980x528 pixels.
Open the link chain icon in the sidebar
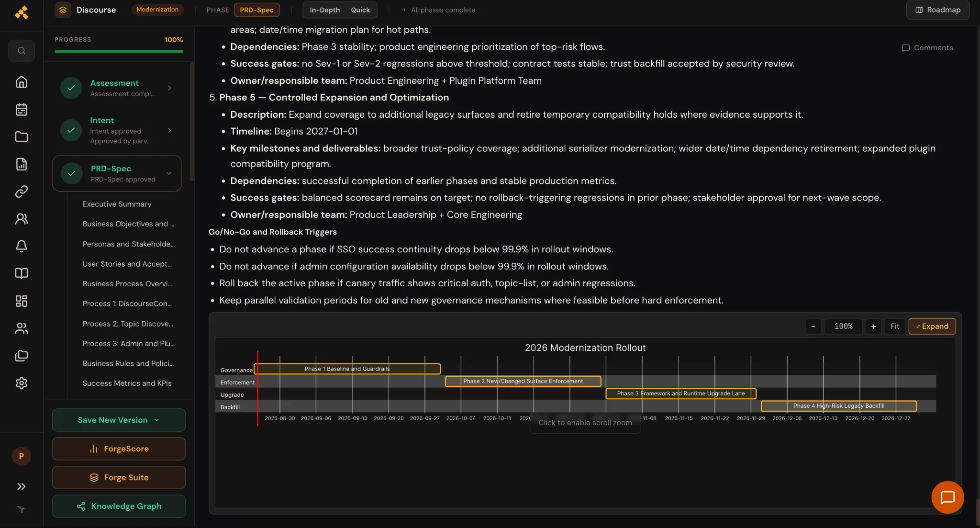point(22,191)
